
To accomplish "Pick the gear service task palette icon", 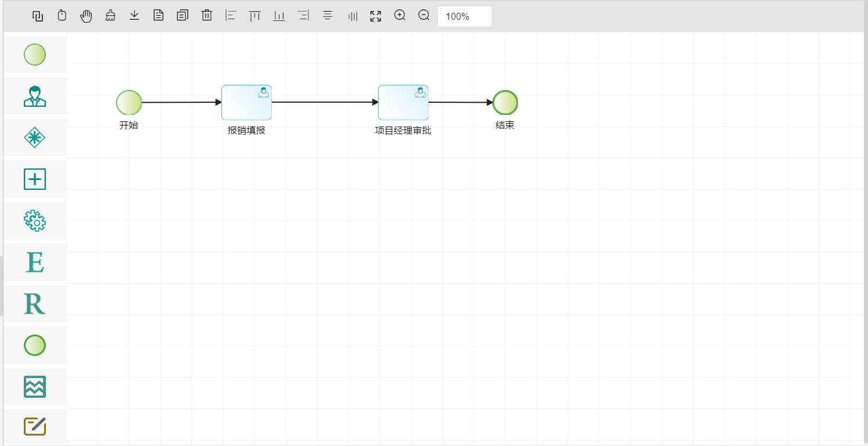I will [x=35, y=221].
